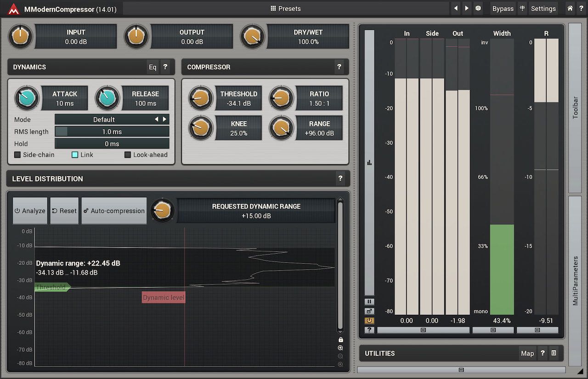Pause the meters with the pause icon
The image size is (588, 379).
point(369,302)
